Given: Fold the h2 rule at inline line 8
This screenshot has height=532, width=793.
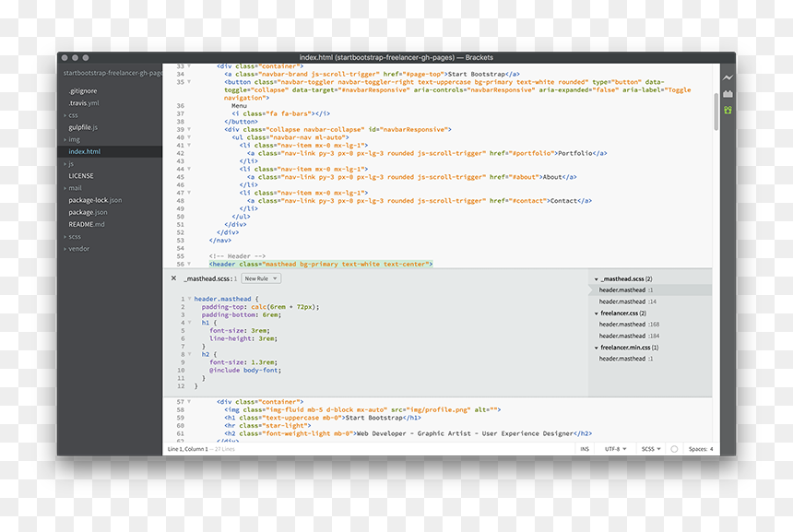Looking at the screenshot, I should click(190, 354).
